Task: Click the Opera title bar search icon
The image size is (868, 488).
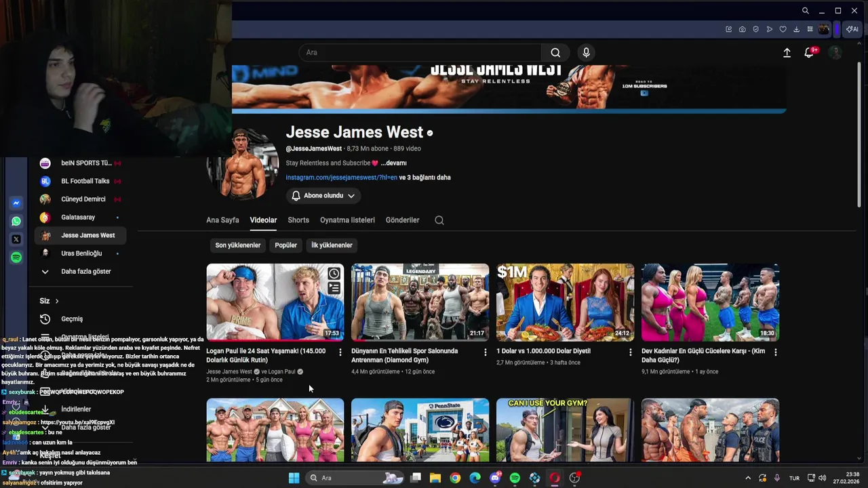Action: tap(805, 11)
